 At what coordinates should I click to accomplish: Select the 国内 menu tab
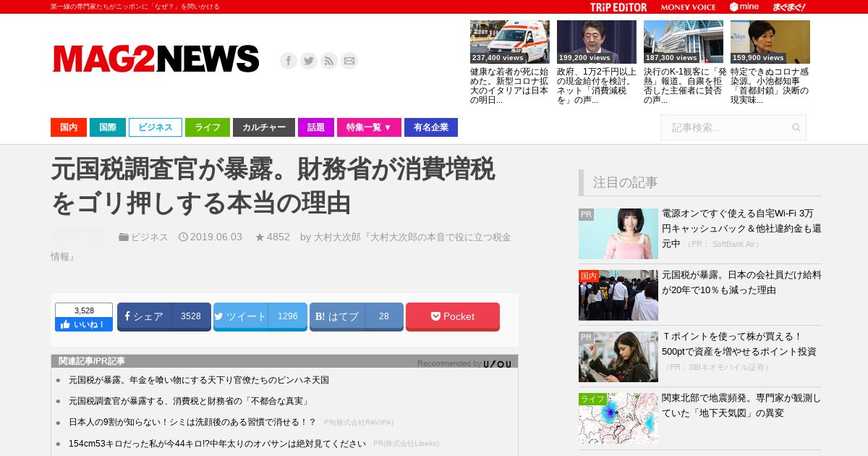coord(69,127)
